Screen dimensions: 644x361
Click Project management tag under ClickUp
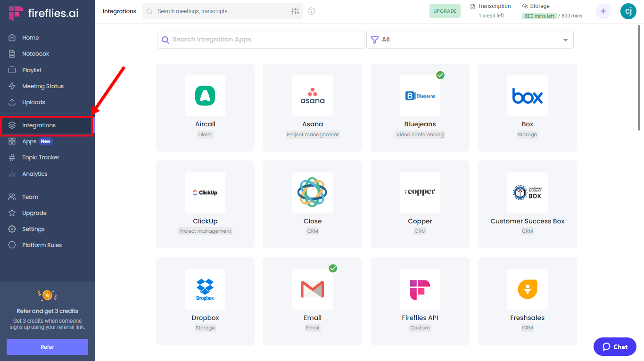click(x=205, y=231)
